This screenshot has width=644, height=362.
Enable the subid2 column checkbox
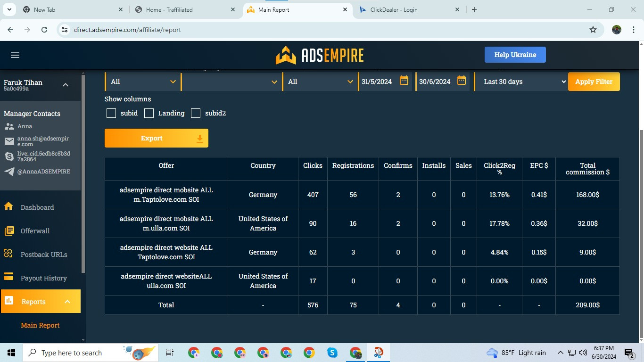coord(196,113)
